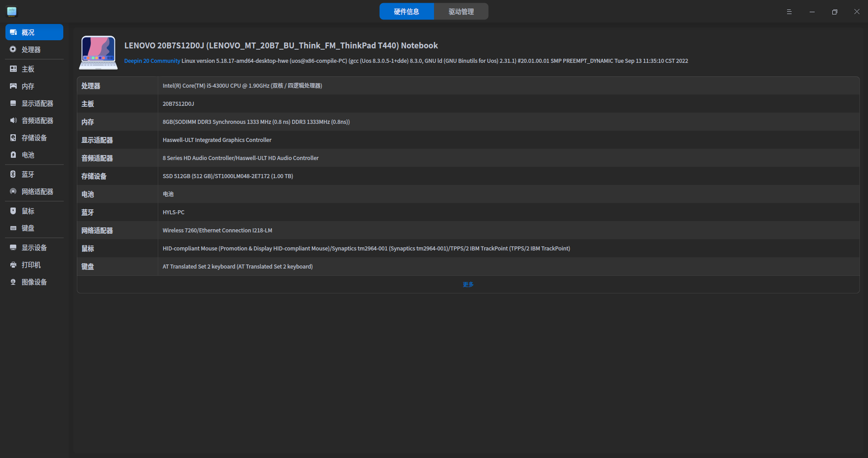
Task: Click the 音频适配器 speaker icon
Action: tap(13, 120)
